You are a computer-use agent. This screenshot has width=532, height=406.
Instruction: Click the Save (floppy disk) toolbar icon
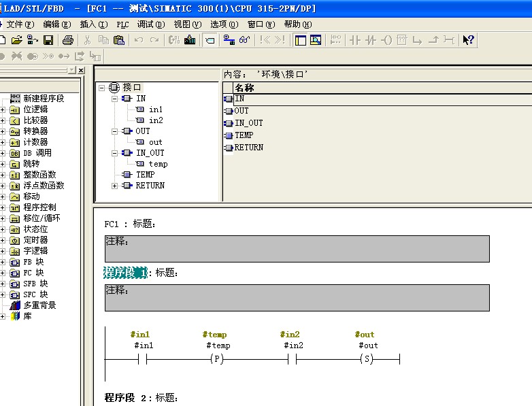pyautogui.click(x=48, y=40)
